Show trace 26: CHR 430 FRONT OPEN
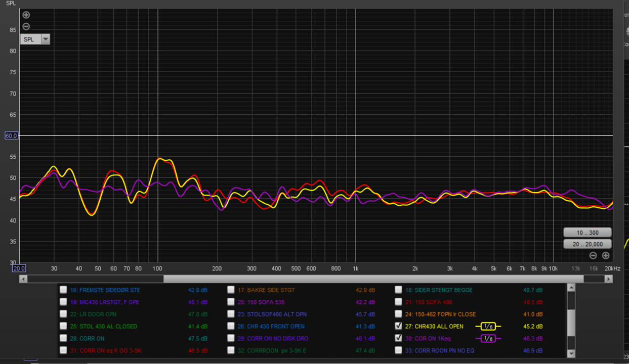 pyautogui.click(x=231, y=326)
